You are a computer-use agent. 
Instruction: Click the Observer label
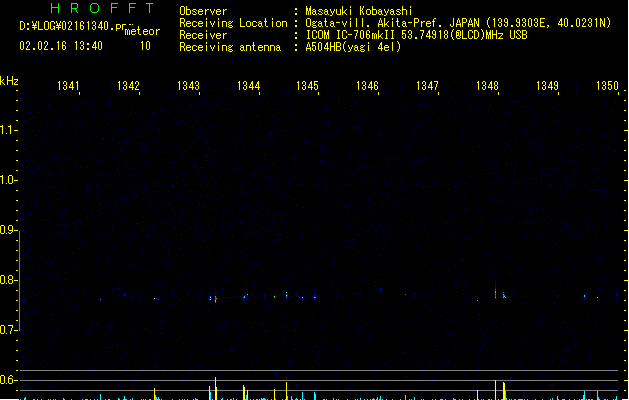click(x=203, y=11)
